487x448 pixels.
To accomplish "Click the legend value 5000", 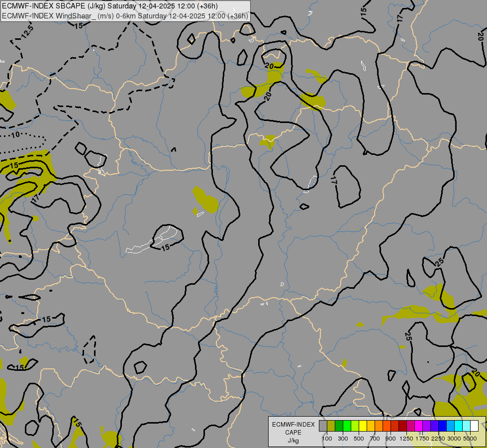I will [x=470, y=439].
